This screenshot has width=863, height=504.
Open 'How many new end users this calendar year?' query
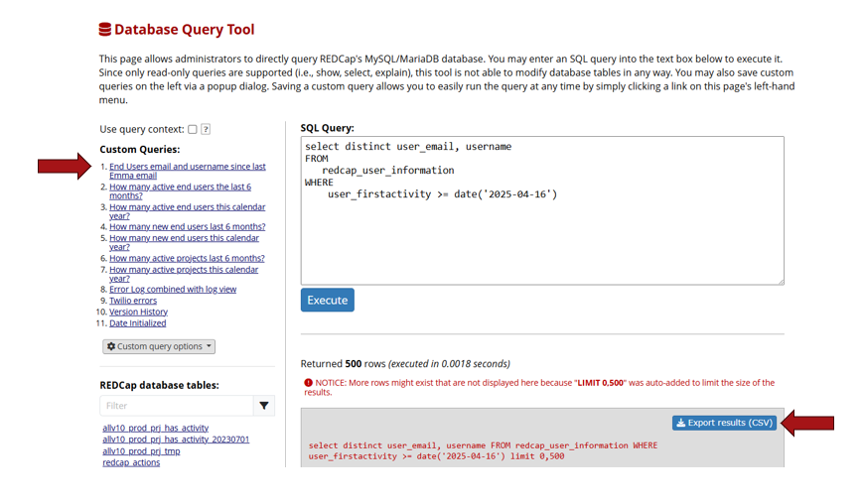click(x=184, y=242)
